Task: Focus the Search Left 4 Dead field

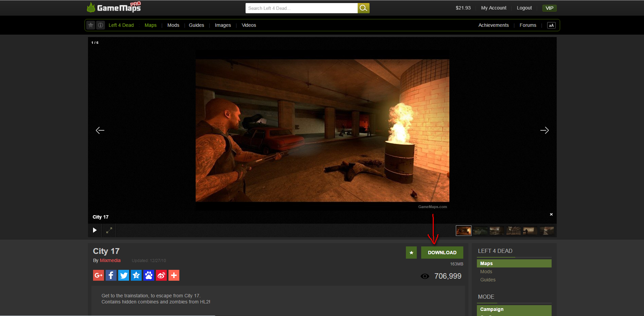Action: click(x=302, y=8)
